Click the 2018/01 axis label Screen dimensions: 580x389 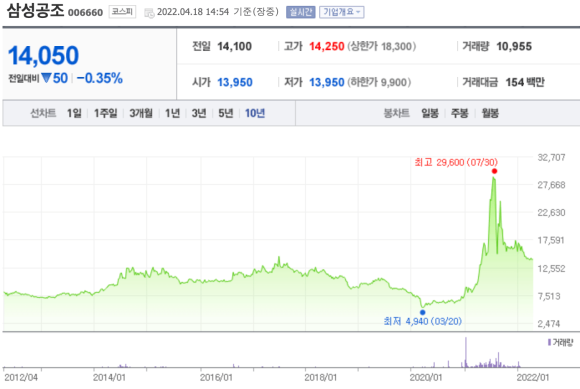[321, 378]
